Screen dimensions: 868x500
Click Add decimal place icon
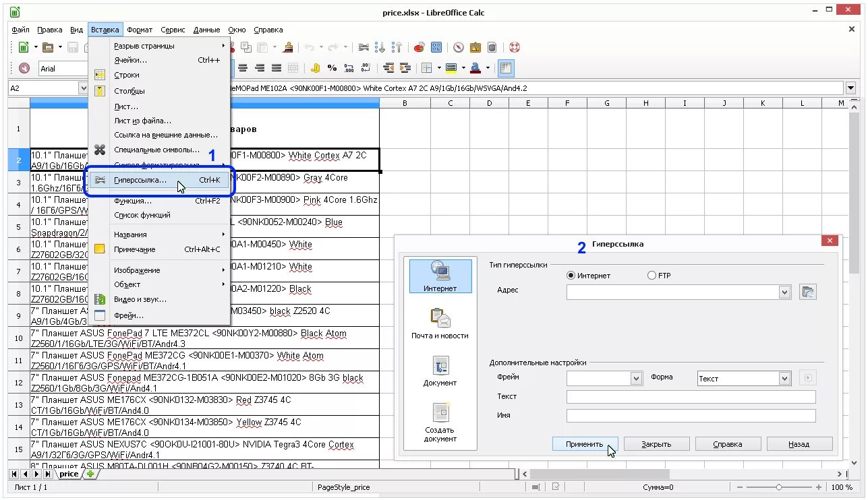[349, 68]
